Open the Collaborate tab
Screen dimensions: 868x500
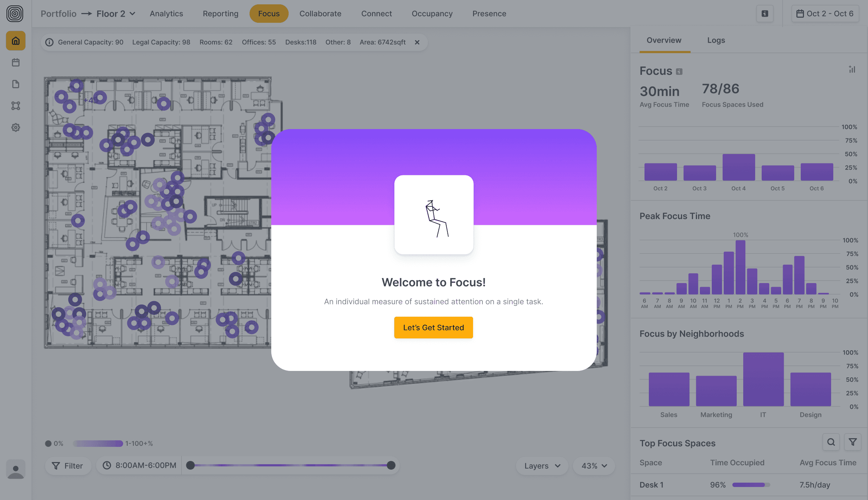coord(320,14)
